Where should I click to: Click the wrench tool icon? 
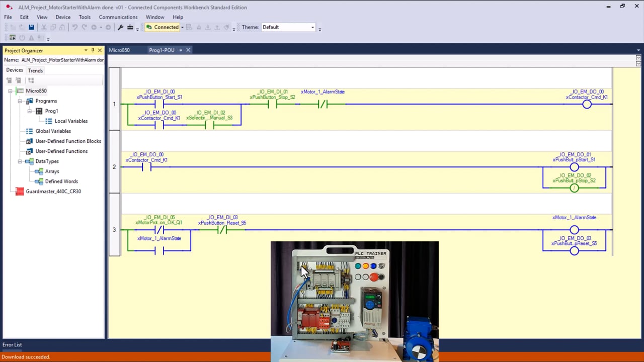(x=120, y=27)
